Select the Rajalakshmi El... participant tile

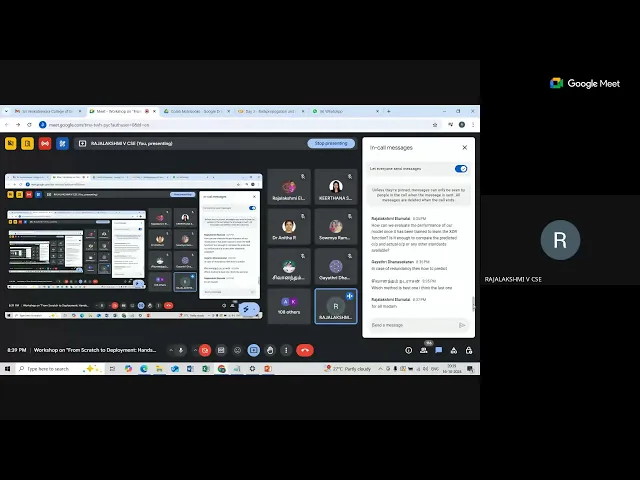pyautogui.click(x=289, y=187)
